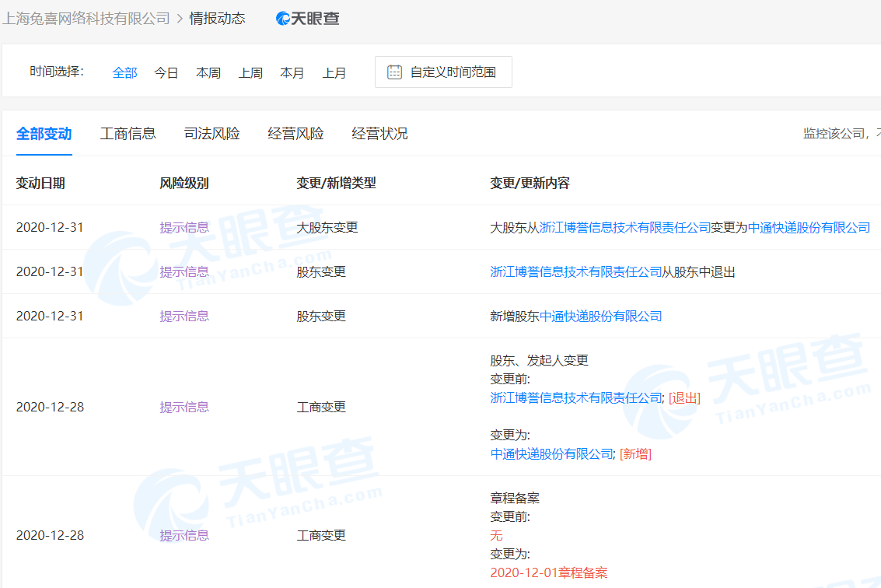Viewport: 881px width, 588px height.
Task: Click 提示信息 in the 股东、发起人变更 row
Action: coord(184,408)
